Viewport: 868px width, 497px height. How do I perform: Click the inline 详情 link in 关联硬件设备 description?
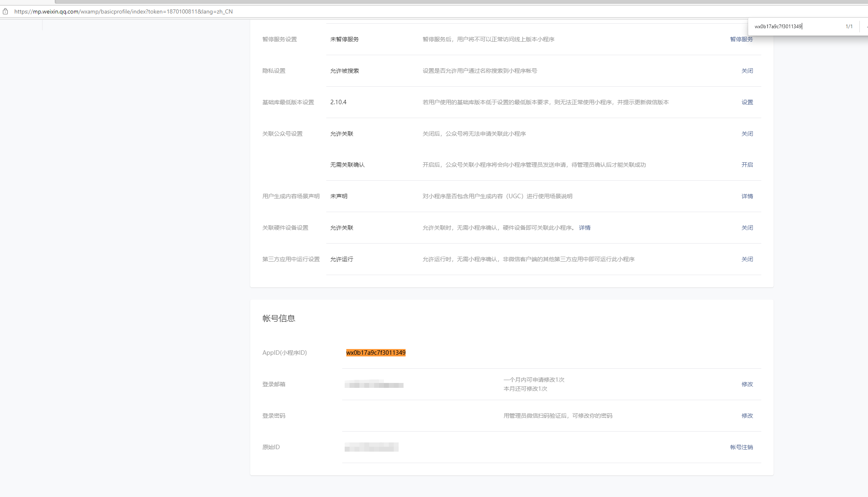(584, 228)
